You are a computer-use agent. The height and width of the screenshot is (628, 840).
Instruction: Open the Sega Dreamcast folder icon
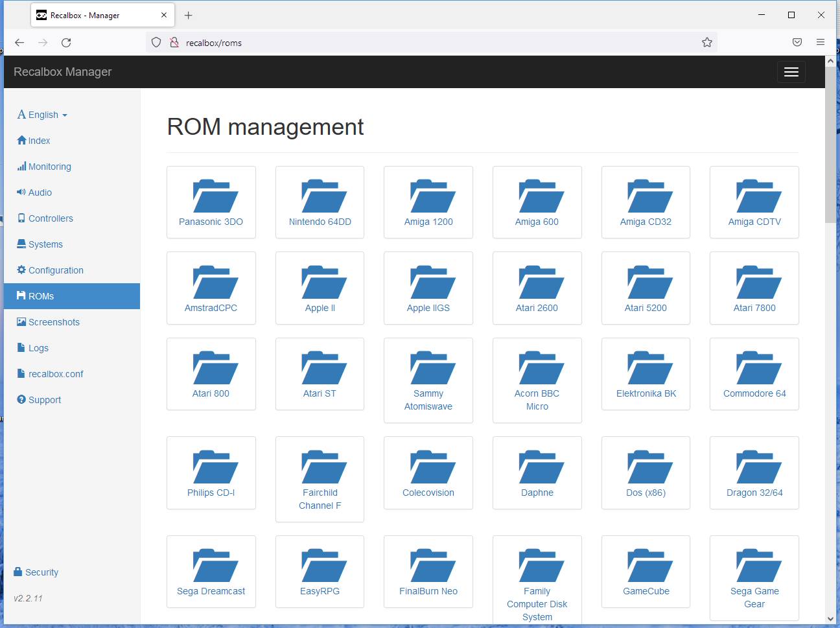(216, 565)
